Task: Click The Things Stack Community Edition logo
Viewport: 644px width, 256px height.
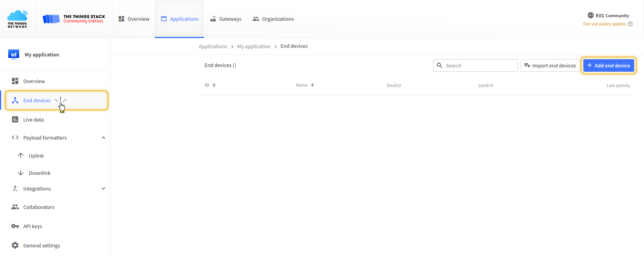Action: click(74, 19)
